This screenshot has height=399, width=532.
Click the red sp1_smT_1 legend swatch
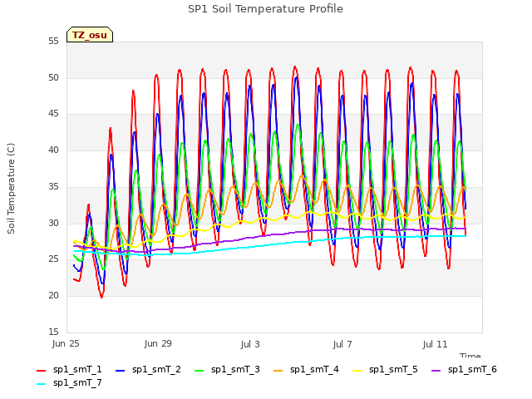click(x=41, y=371)
